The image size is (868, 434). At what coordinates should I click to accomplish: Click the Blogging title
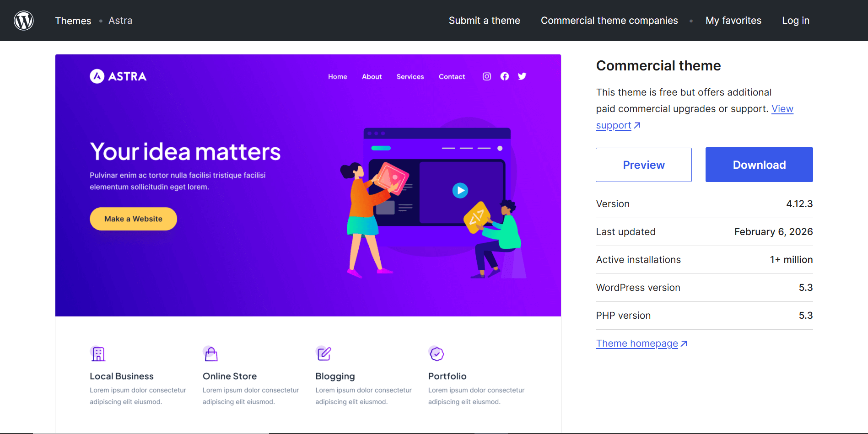pos(335,376)
